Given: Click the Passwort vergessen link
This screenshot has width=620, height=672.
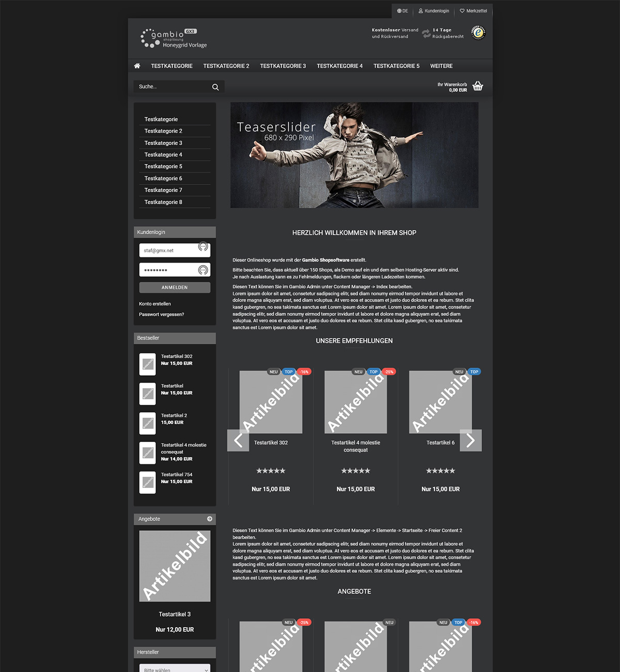Looking at the screenshot, I should [161, 314].
